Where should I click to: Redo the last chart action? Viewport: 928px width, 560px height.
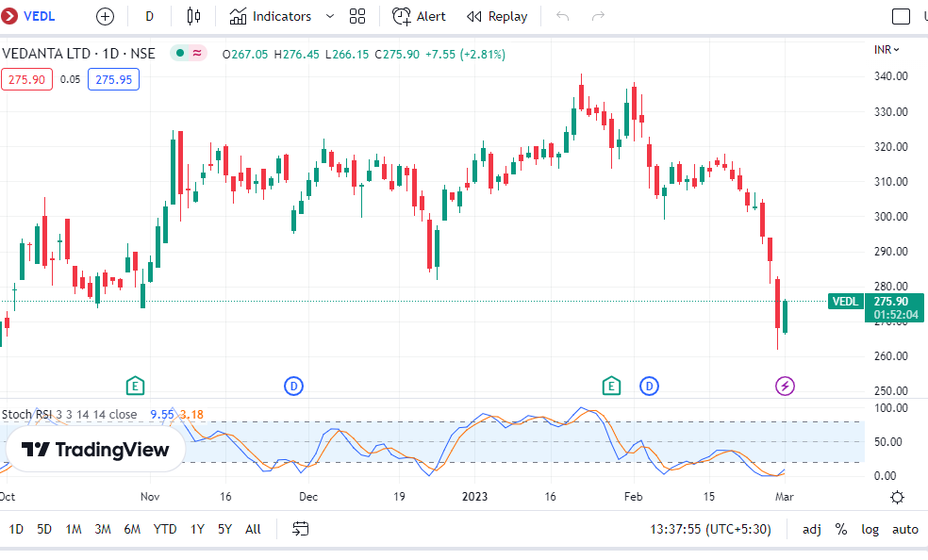tap(598, 17)
